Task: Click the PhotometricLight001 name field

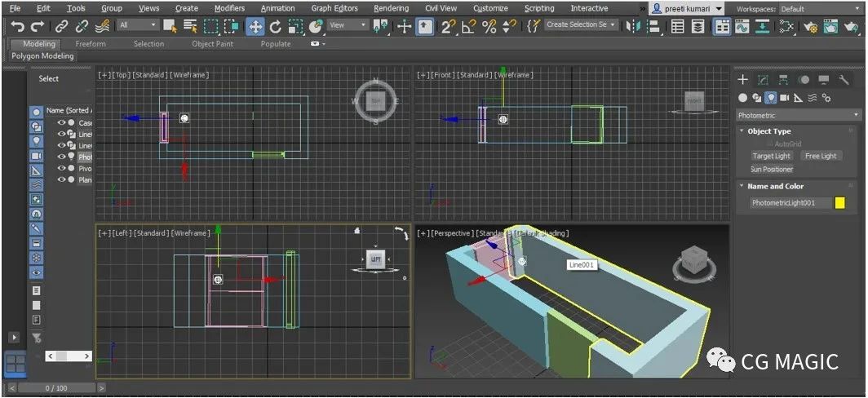Action: click(x=790, y=203)
